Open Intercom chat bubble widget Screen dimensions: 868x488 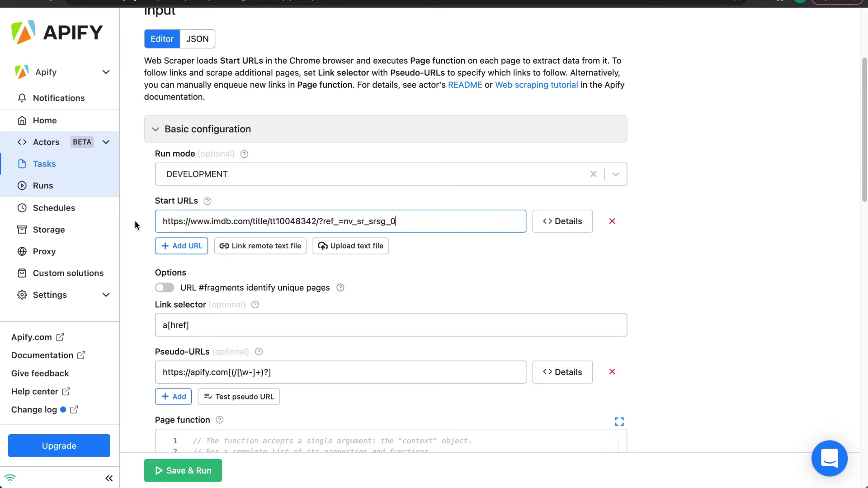point(829,458)
